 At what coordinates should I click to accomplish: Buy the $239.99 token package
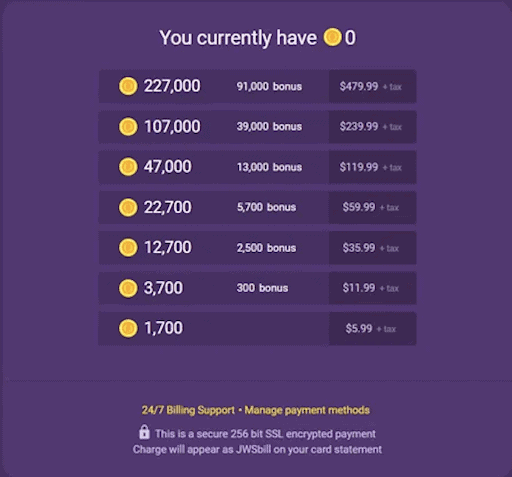[373, 127]
